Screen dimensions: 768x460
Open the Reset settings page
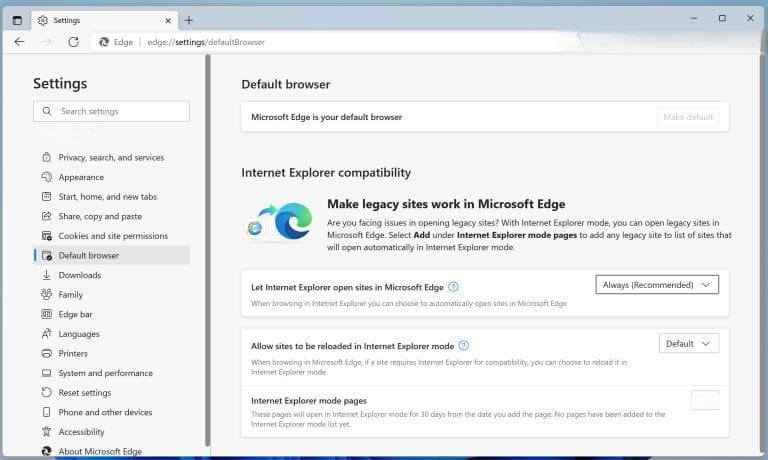point(85,392)
